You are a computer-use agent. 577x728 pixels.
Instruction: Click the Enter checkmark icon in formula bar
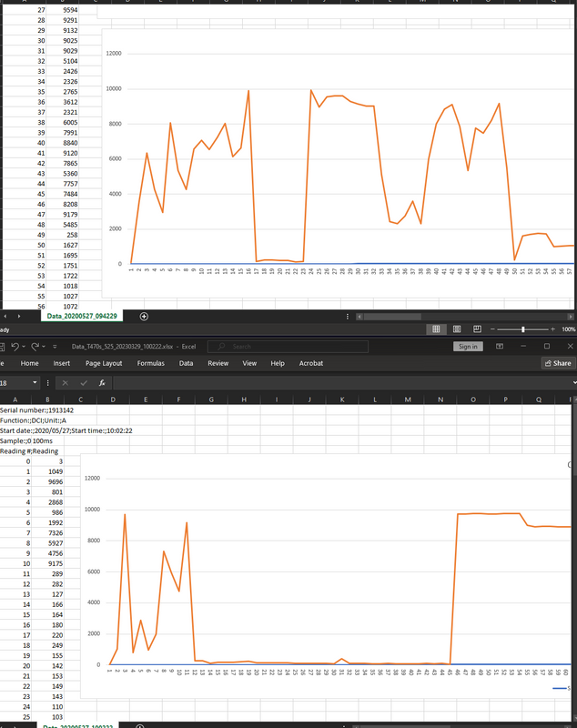[84, 383]
